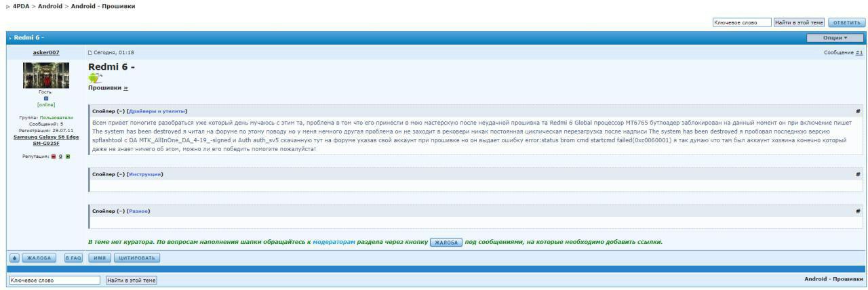Open the Прошивки » link

pos(108,88)
